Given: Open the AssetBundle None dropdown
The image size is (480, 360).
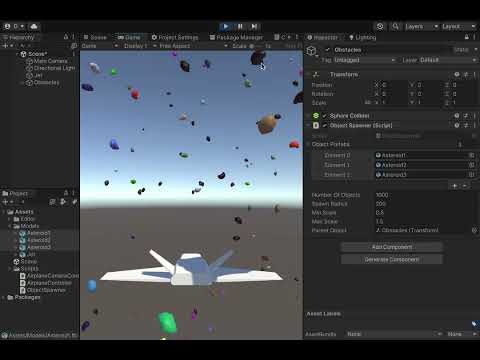Looking at the screenshot, I should 394,334.
